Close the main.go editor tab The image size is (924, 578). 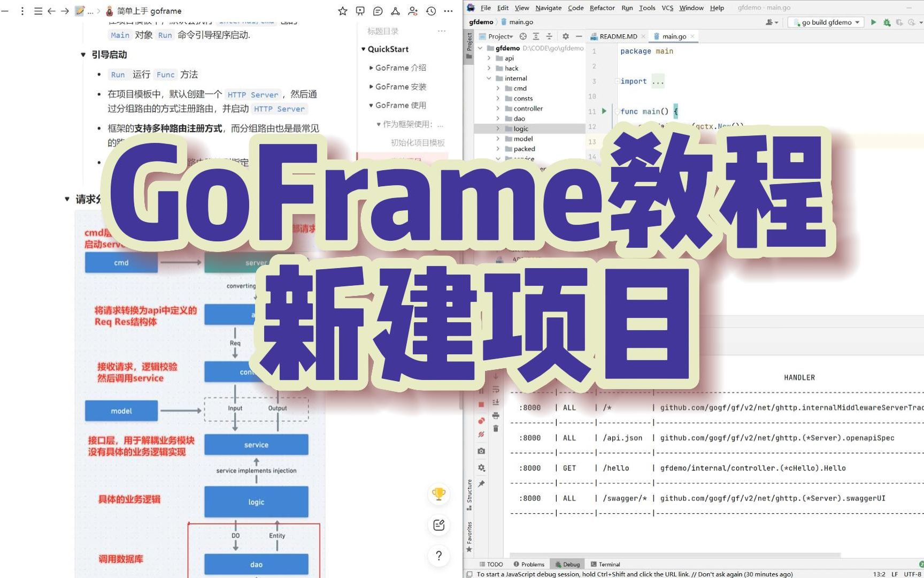(x=692, y=36)
